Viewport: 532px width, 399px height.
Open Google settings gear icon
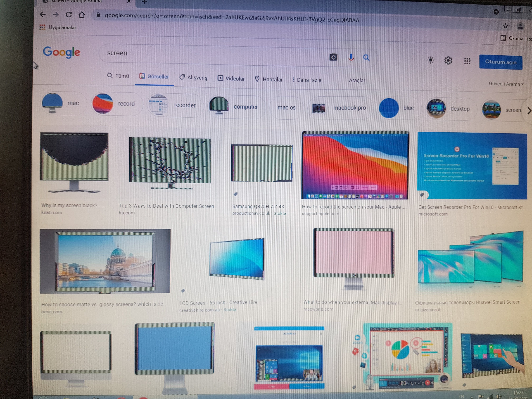pyautogui.click(x=448, y=61)
